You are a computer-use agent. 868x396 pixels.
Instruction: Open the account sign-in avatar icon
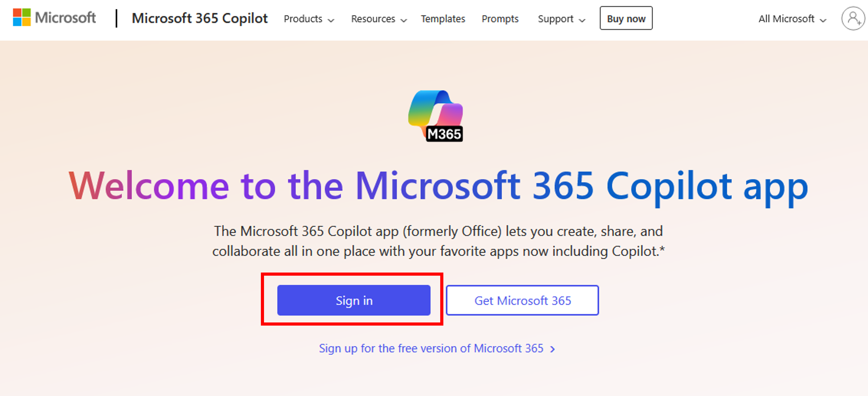coord(852,18)
